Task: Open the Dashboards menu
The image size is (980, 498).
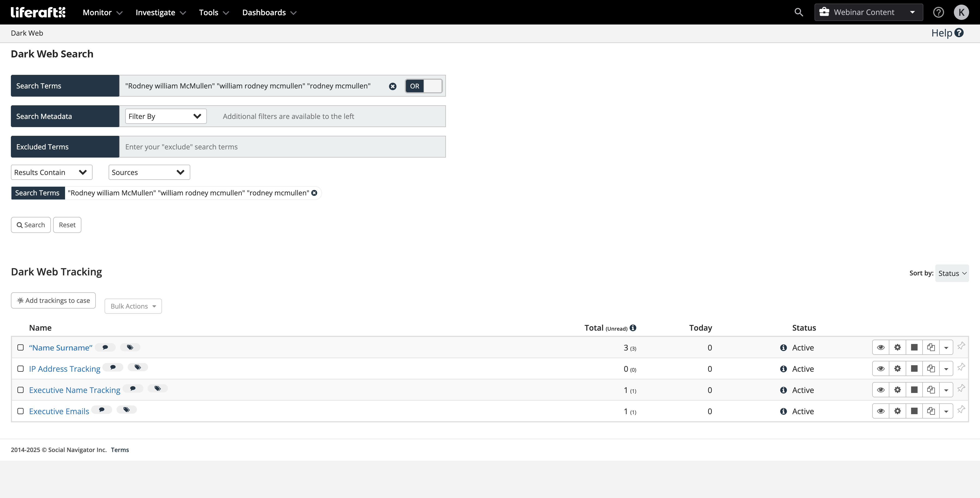Action: 269,13
